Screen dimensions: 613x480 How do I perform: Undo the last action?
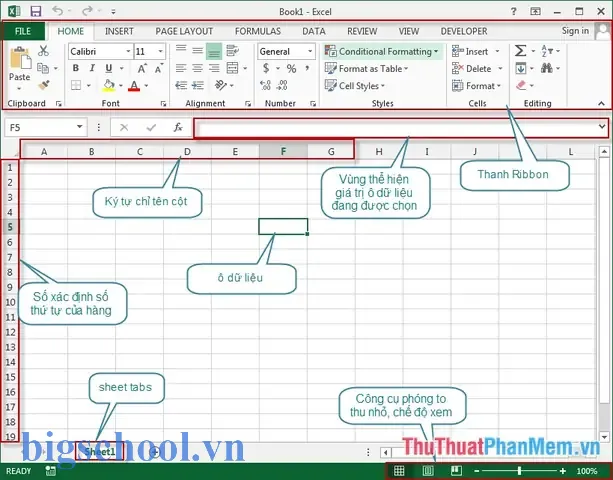pyautogui.click(x=57, y=11)
